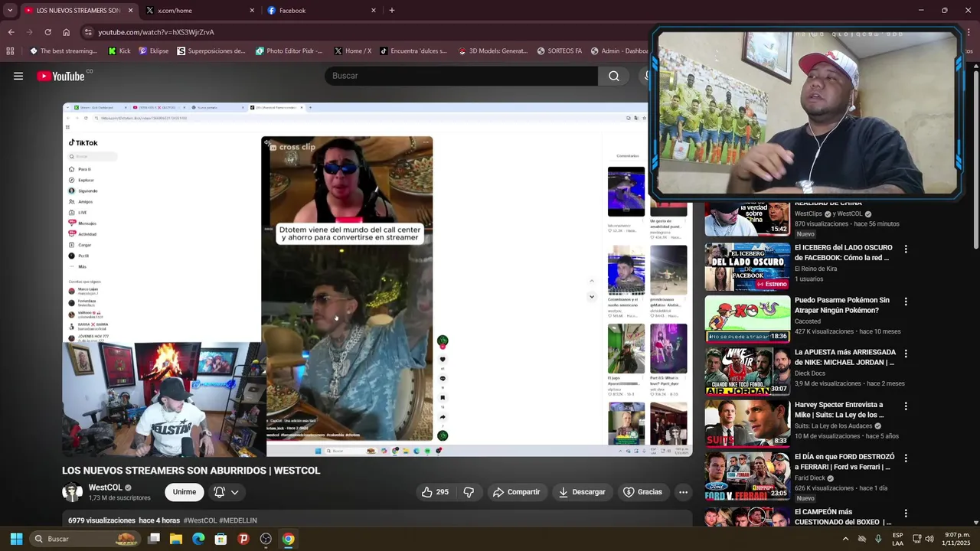980x551 pixels.
Task: Open the Pokémon video thumbnail
Action: (747, 319)
